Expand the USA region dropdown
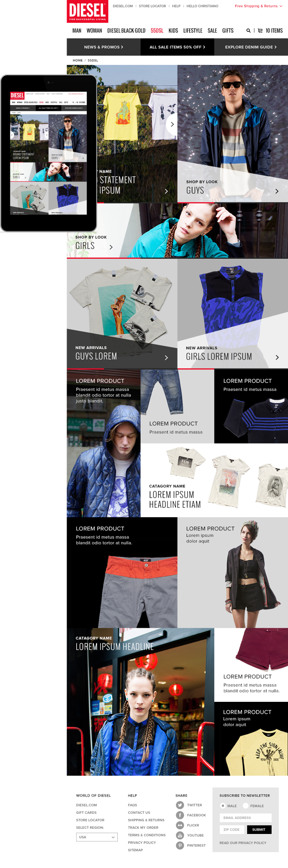The width and height of the screenshot is (288, 868). point(97,837)
